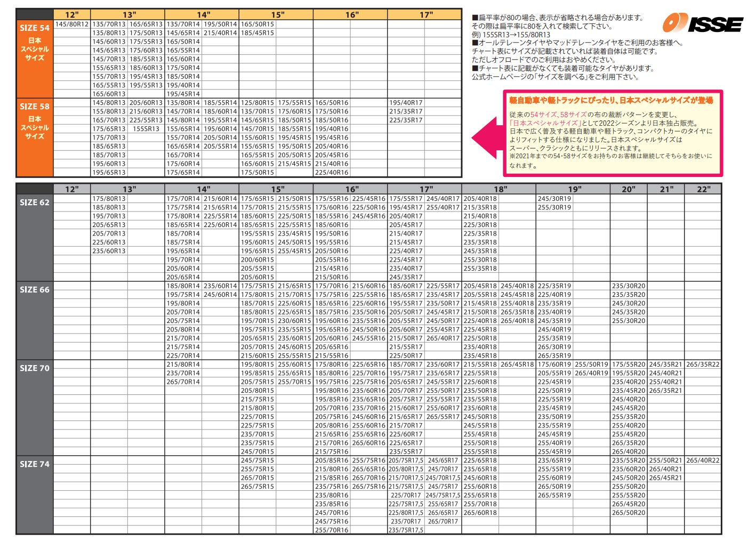
Task: Click the 265/45R21 tire size cell
Action: (x=665, y=478)
